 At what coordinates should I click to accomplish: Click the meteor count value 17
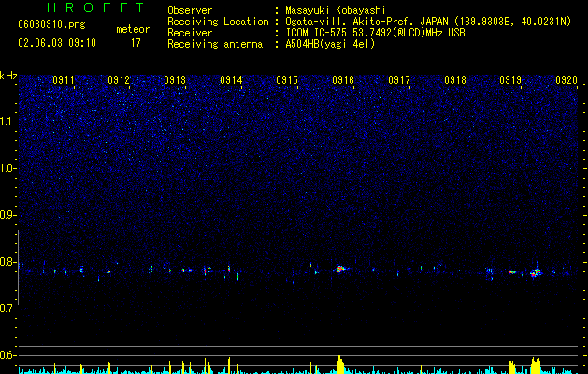(x=136, y=43)
